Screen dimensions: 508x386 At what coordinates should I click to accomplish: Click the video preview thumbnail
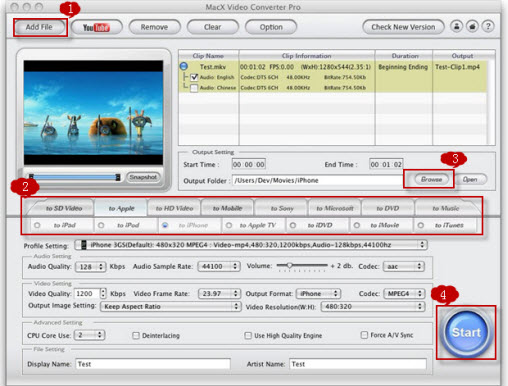coord(93,113)
